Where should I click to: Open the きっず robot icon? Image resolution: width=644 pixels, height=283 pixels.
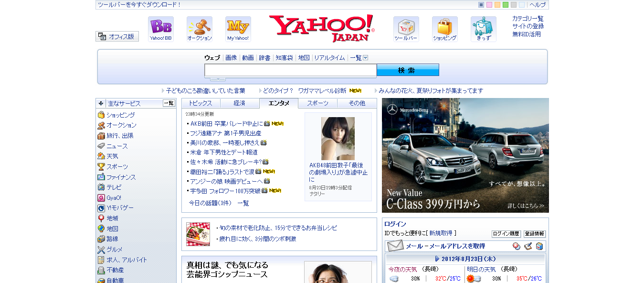coord(484,29)
